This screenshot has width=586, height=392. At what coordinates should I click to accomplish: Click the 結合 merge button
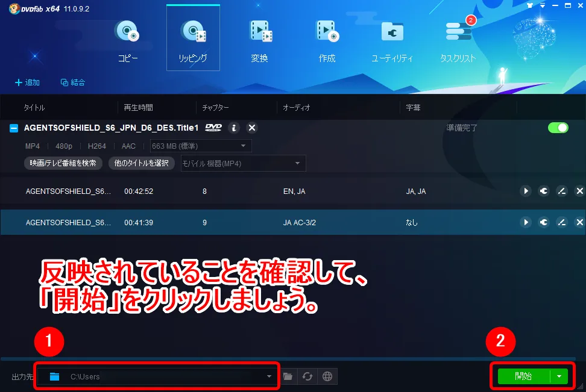point(73,82)
